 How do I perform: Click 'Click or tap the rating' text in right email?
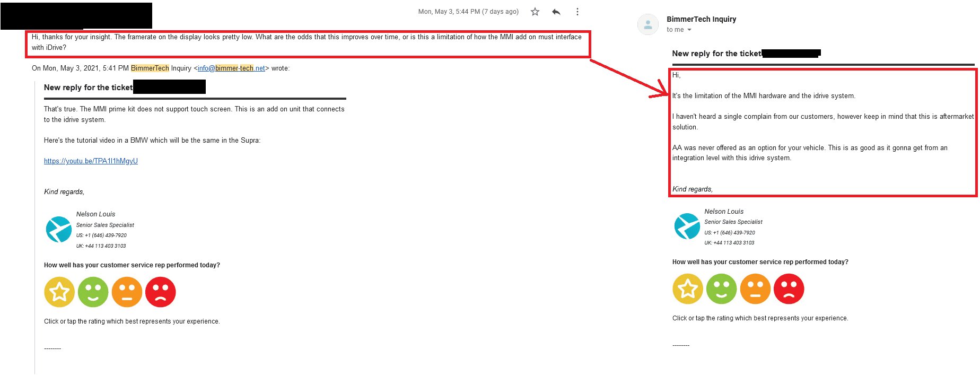760,318
